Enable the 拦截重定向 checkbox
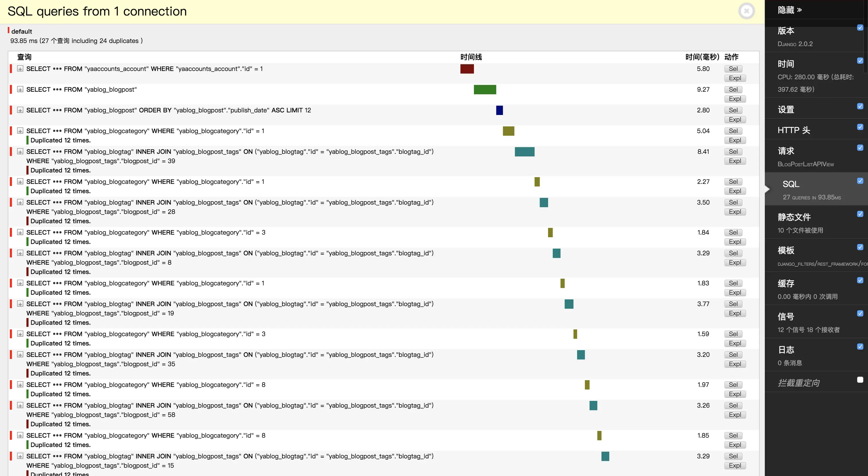The image size is (868, 476). click(860, 380)
